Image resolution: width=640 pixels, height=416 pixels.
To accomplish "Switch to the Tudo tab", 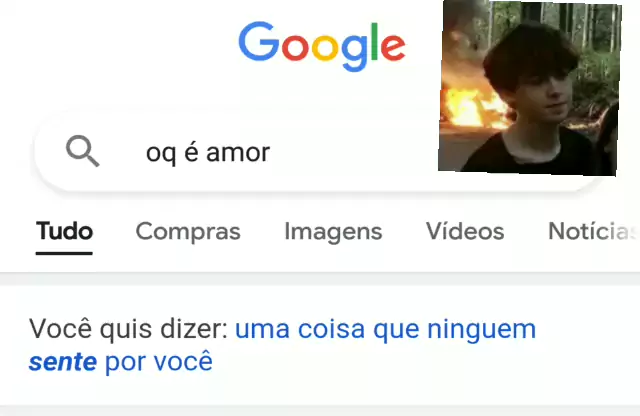I will pyautogui.click(x=64, y=231).
